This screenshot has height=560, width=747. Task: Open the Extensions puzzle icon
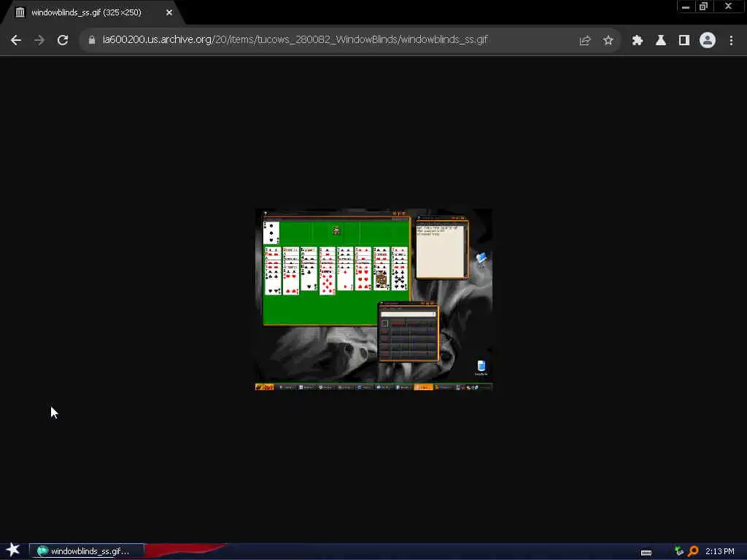pyautogui.click(x=638, y=41)
